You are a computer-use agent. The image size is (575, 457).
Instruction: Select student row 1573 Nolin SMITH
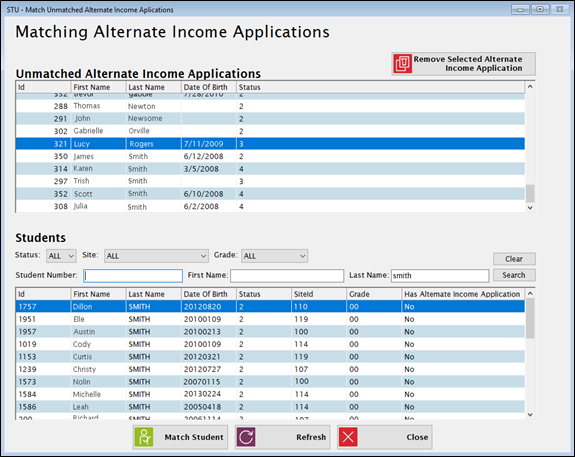[x=270, y=381]
